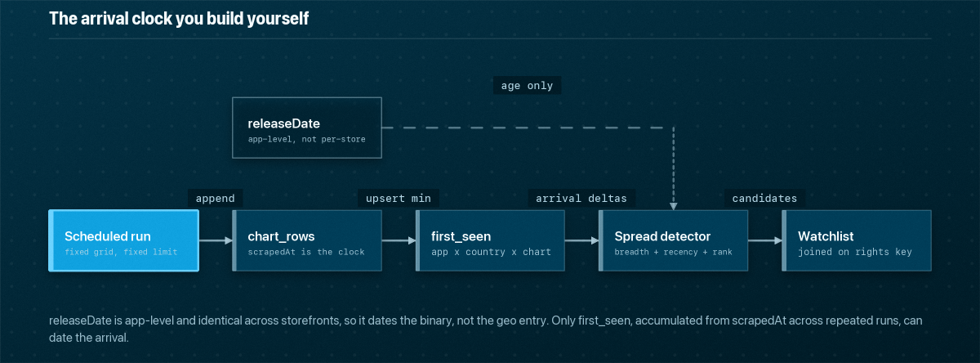The image size is (980, 363).
Task: Open the Spread detector node
Action: point(674,241)
